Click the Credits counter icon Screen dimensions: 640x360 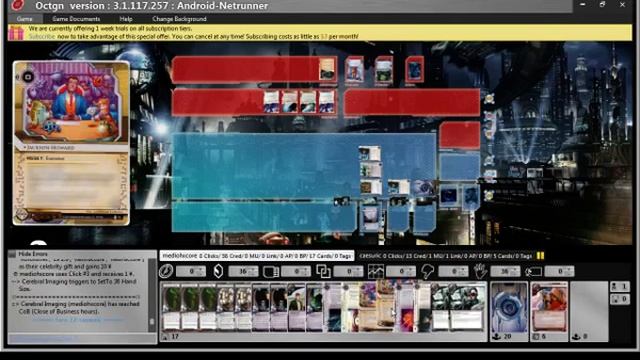click(218, 271)
